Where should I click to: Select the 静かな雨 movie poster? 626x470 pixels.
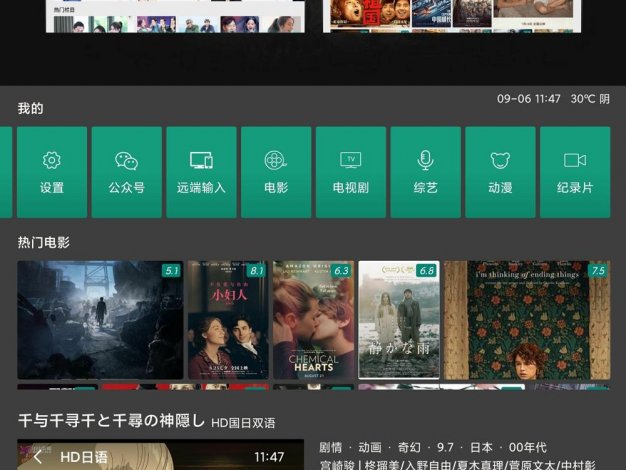tap(399, 320)
